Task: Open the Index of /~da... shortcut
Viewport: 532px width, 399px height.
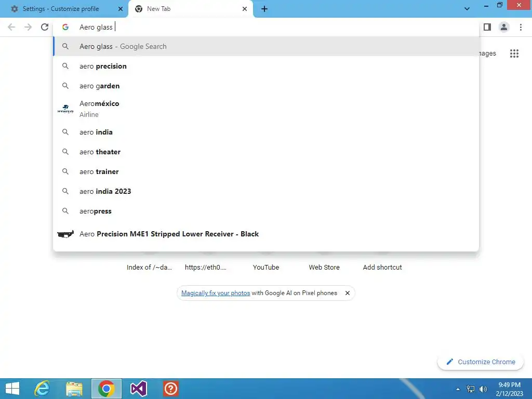Action: (x=149, y=267)
